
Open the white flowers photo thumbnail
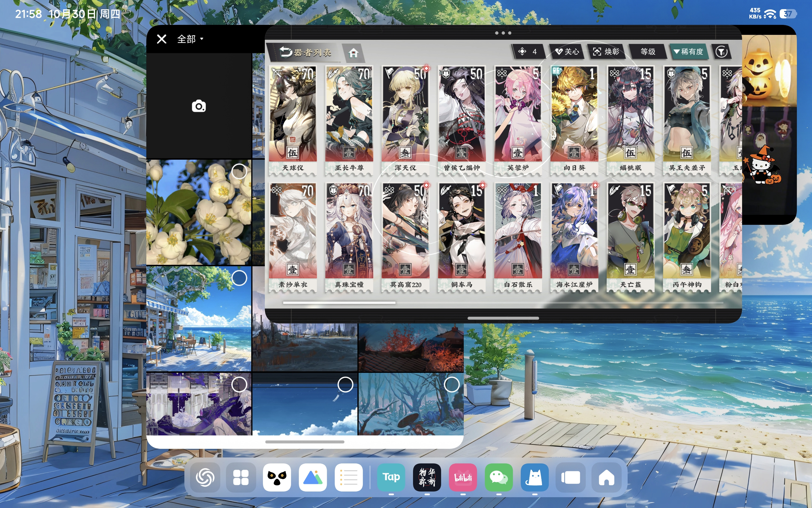(x=199, y=212)
